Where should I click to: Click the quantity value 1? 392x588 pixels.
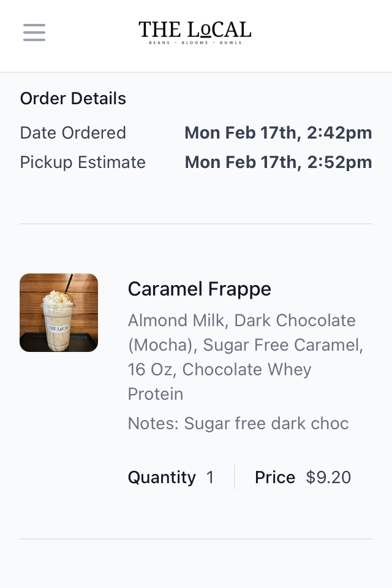(x=210, y=478)
